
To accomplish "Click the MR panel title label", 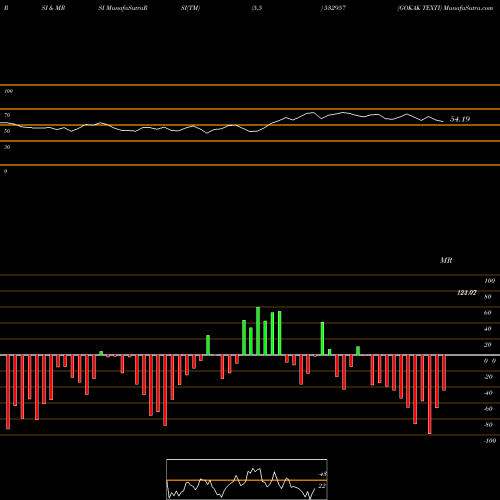I will [x=446, y=260].
